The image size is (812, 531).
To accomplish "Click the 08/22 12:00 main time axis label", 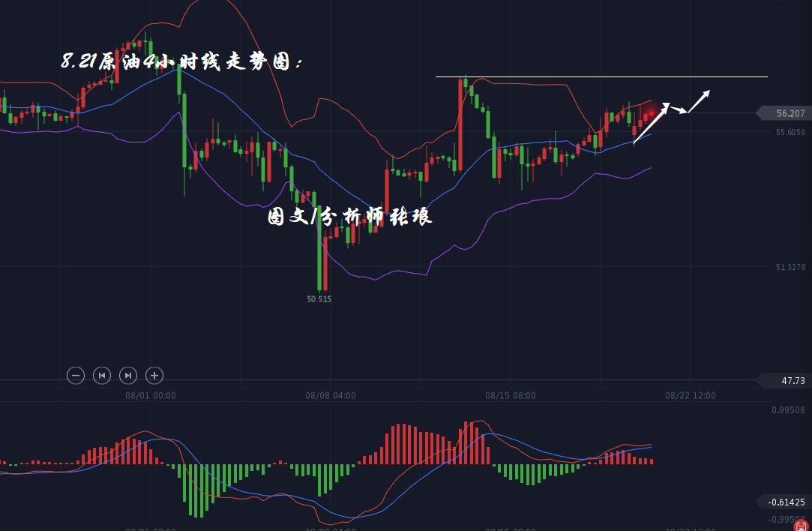I will (691, 395).
